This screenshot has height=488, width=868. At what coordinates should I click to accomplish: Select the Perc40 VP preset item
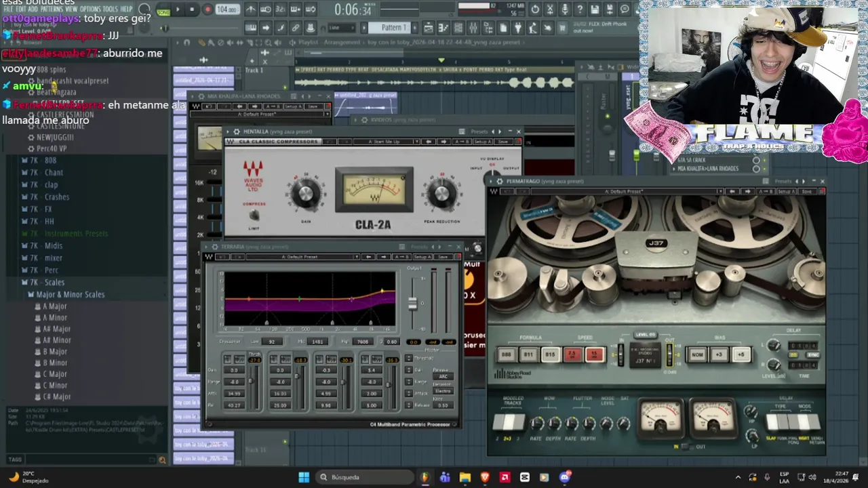click(x=47, y=148)
